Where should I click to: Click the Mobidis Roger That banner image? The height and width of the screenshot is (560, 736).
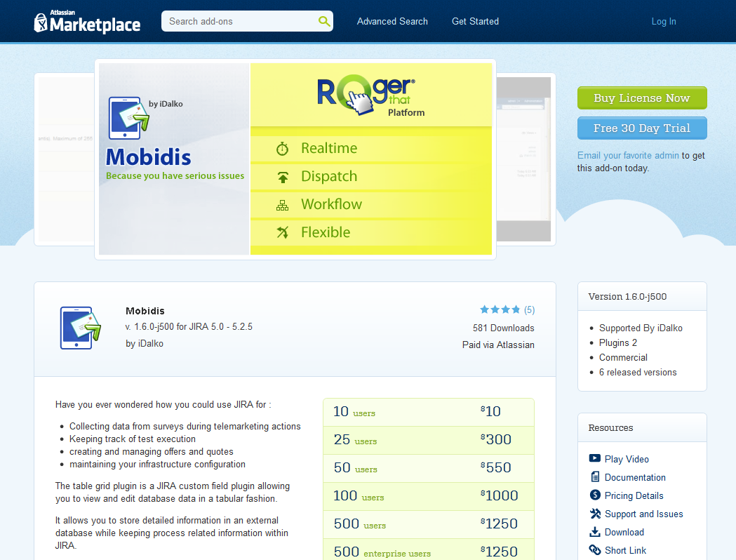295,159
